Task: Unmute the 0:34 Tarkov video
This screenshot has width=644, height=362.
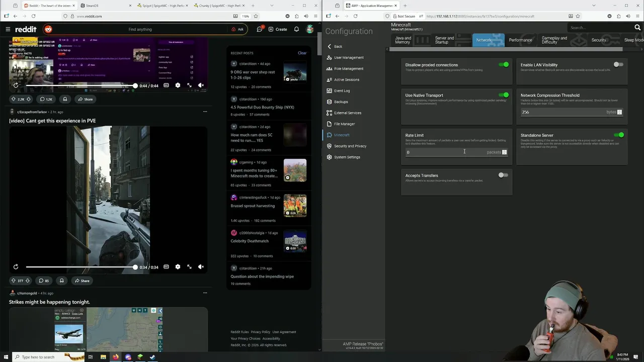Action: 201,267
